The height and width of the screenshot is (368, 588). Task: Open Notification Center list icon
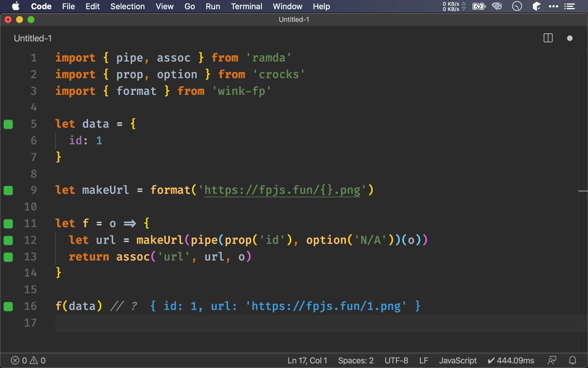[570, 6]
